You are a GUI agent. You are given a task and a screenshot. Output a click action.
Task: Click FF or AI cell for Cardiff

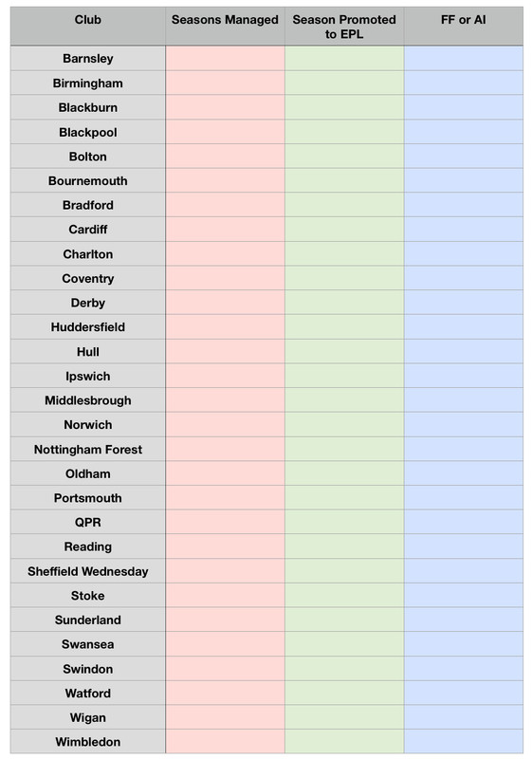coord(464,230)
